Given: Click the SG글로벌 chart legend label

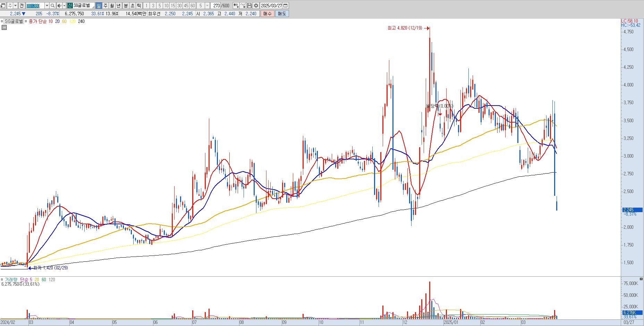Looking at the screenshot, I should click(14, 21).
